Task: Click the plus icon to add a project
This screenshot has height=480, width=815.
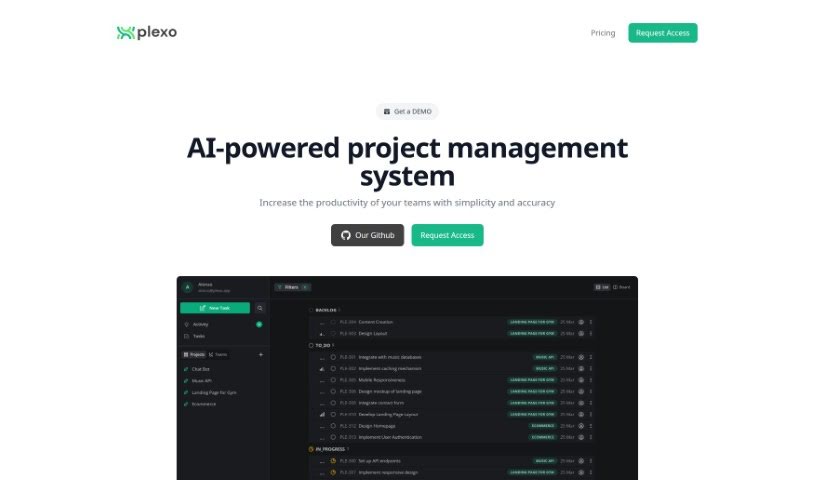Action: coord(261,355)
